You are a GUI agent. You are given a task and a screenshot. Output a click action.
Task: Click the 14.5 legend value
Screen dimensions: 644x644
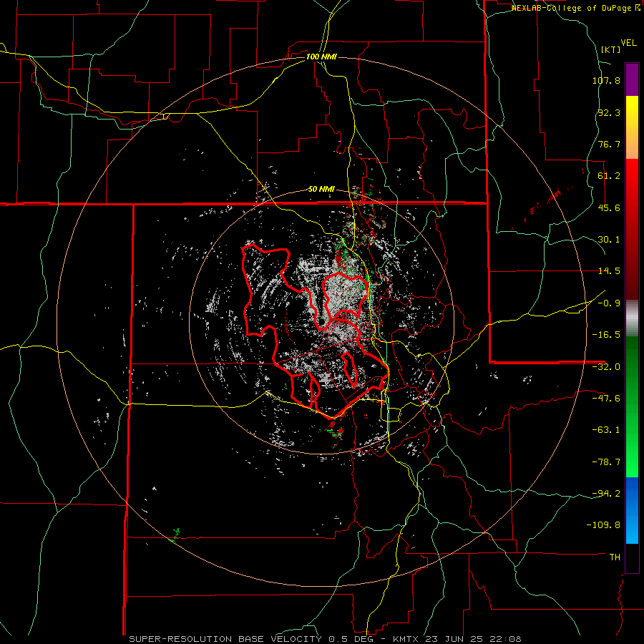609,271
